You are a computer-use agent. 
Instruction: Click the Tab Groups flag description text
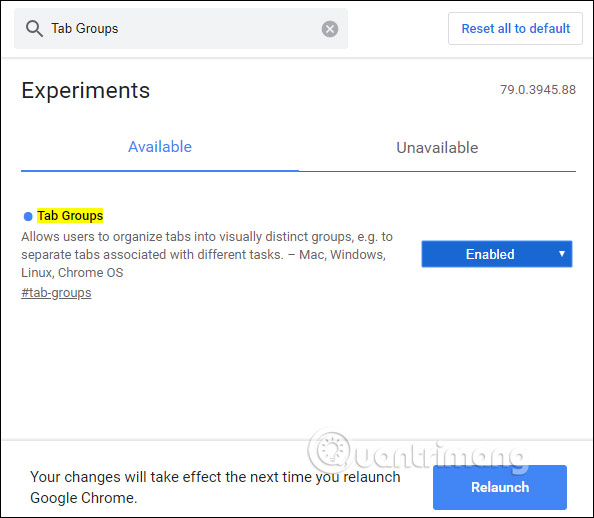tap(207, 254)
